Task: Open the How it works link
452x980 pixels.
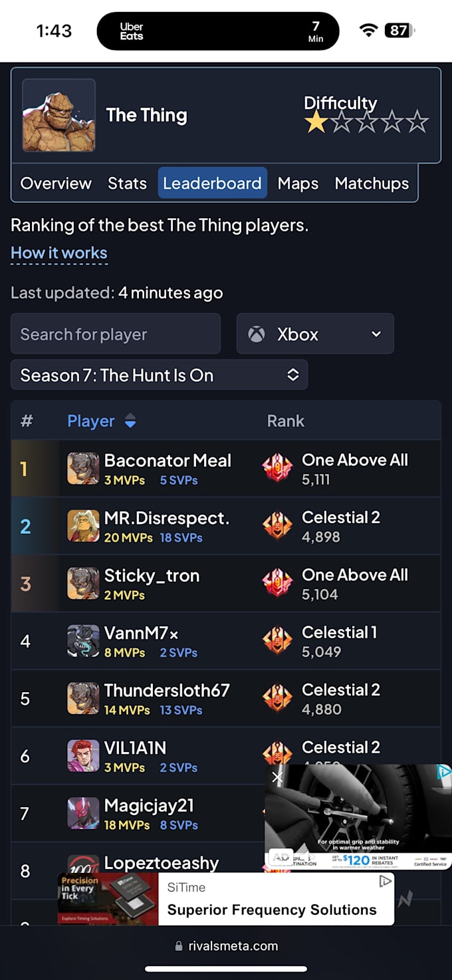Action: tap(59, 253)
